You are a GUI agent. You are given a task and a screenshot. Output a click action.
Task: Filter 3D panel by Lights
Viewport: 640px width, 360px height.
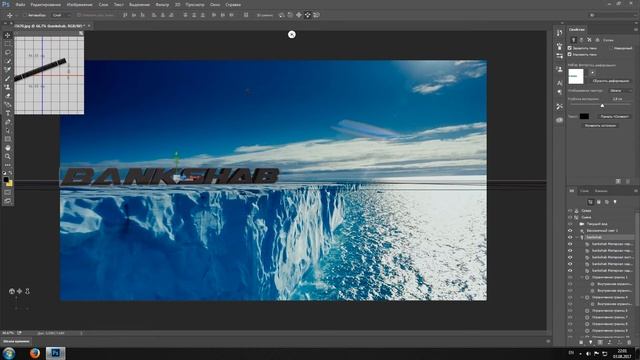coord(615,202)
